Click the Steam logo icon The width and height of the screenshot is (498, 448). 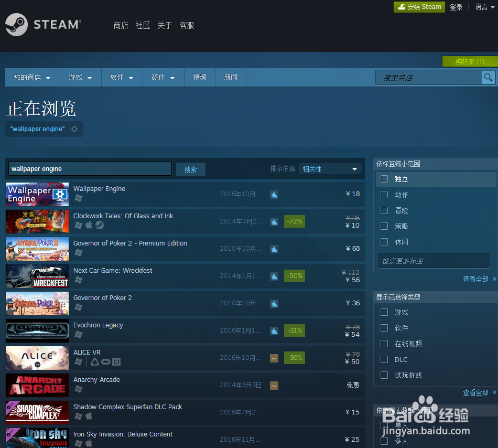click(x=17, y=25)
